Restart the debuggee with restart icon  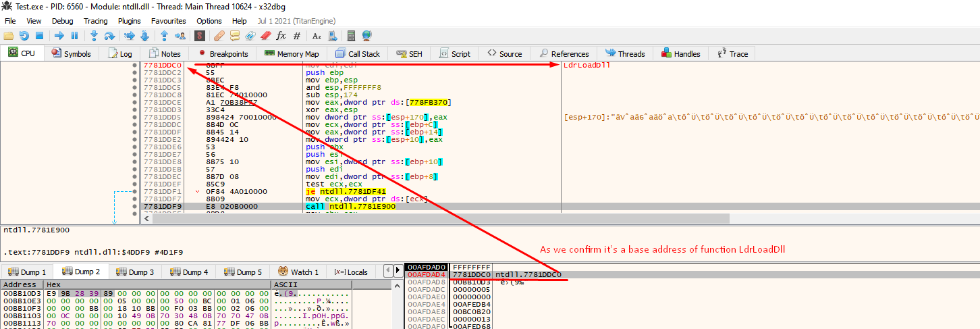[x=24, y=35]
